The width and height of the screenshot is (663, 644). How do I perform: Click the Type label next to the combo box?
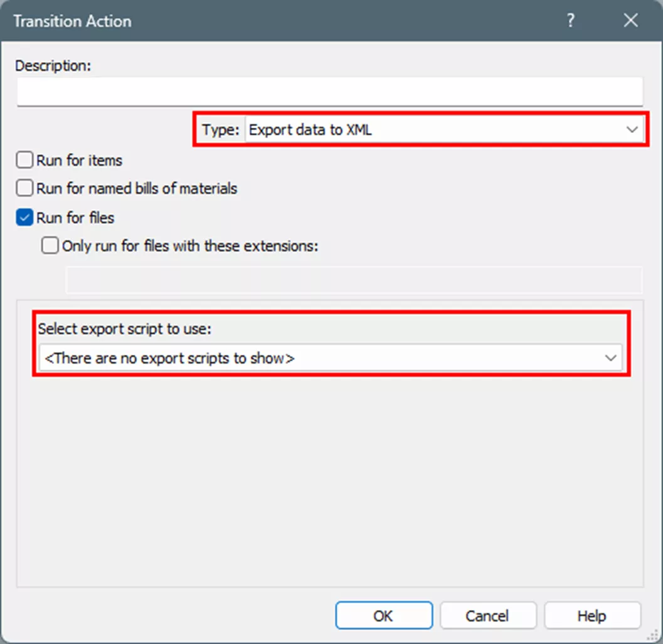220,130
